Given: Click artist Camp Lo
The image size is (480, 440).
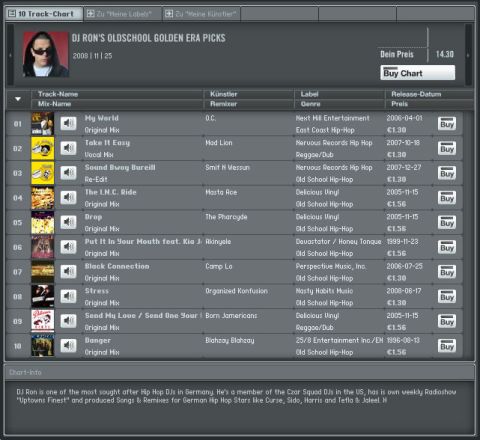Looking at the screenshot, I should 219,266.
